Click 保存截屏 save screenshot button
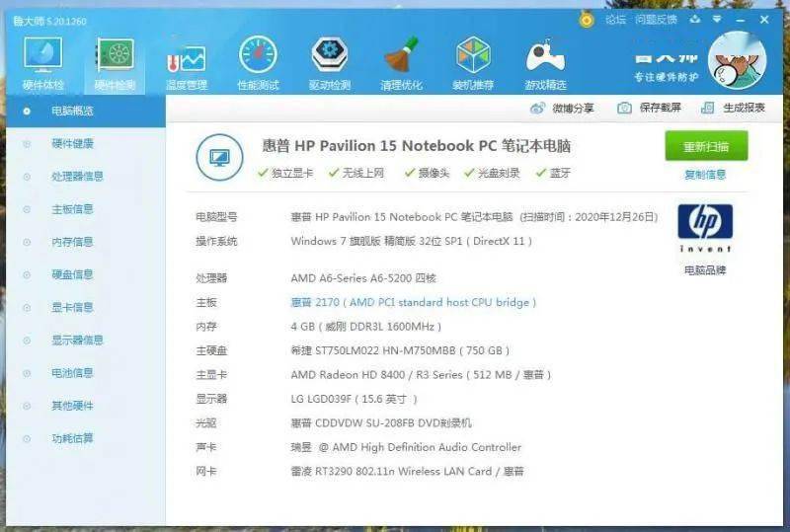790x532 pixels. click(x=649, y=108)
